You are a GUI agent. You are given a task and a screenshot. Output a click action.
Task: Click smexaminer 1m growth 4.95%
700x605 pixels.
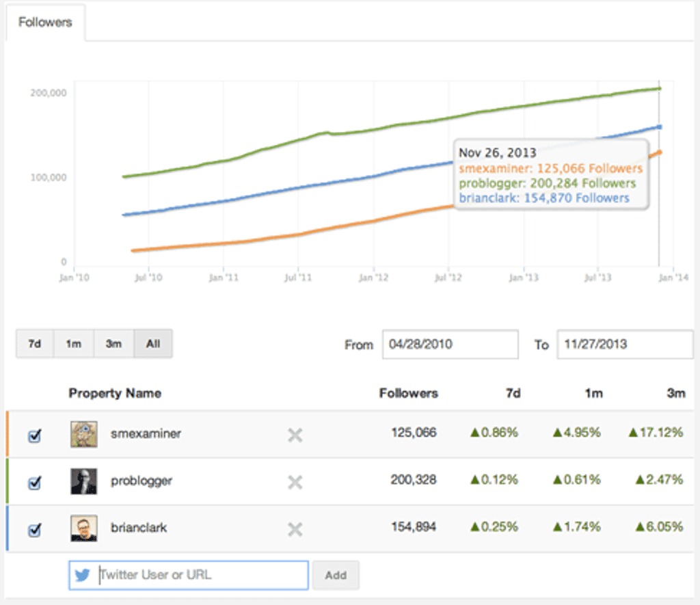click(577, 433)
